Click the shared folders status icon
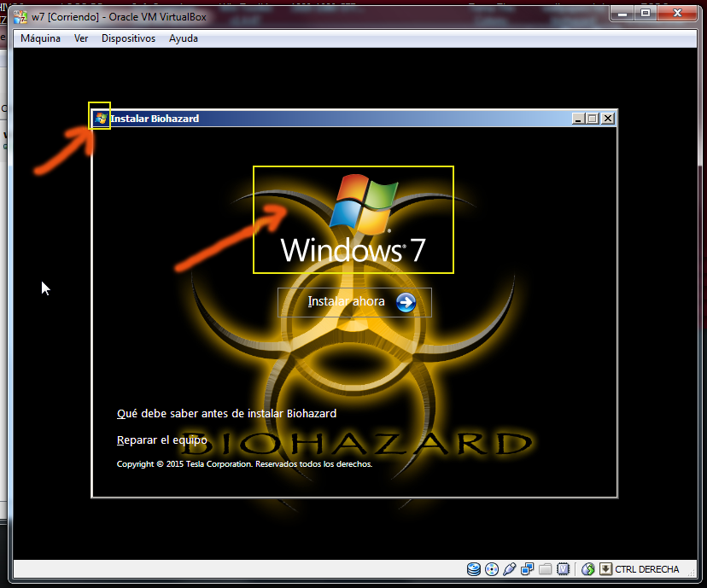 [545, 569]
